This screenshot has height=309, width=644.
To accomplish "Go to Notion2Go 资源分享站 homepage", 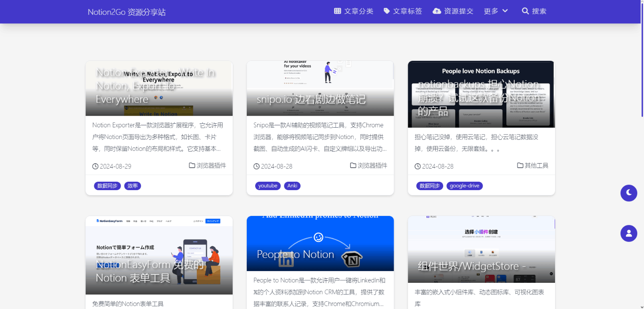I will click(x=126, y=12).
